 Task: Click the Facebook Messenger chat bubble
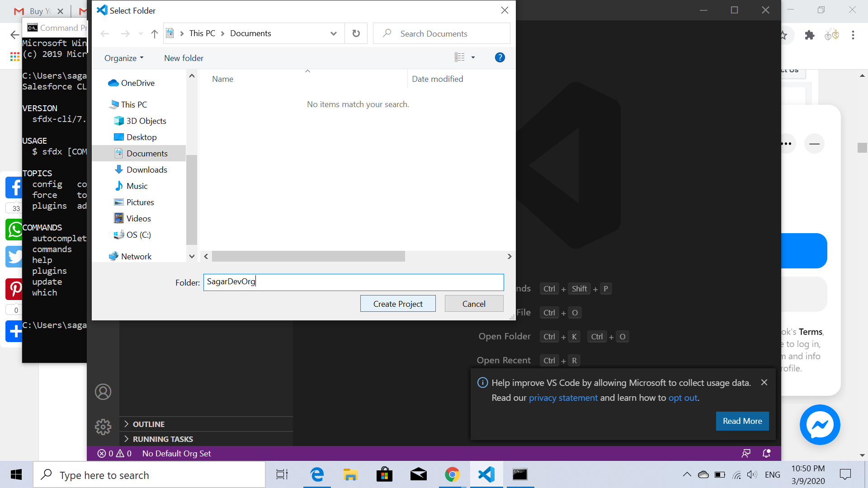point(820,425)
